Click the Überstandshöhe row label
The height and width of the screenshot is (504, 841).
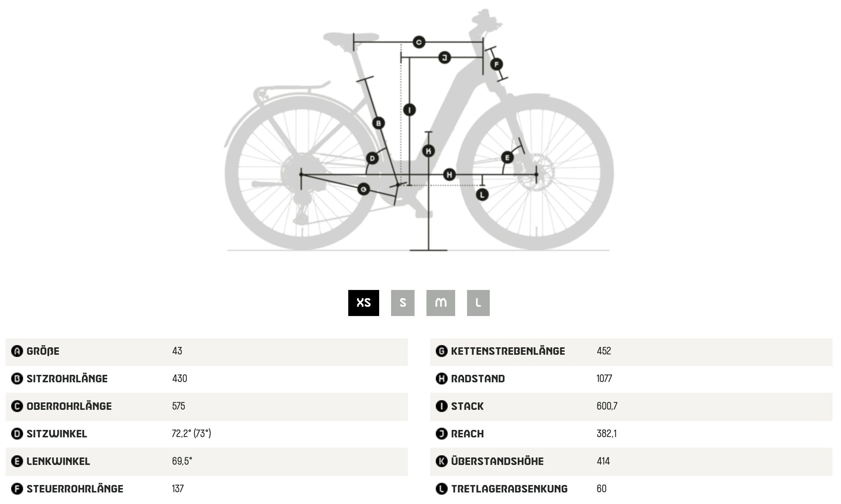click(x=497, y=461)
